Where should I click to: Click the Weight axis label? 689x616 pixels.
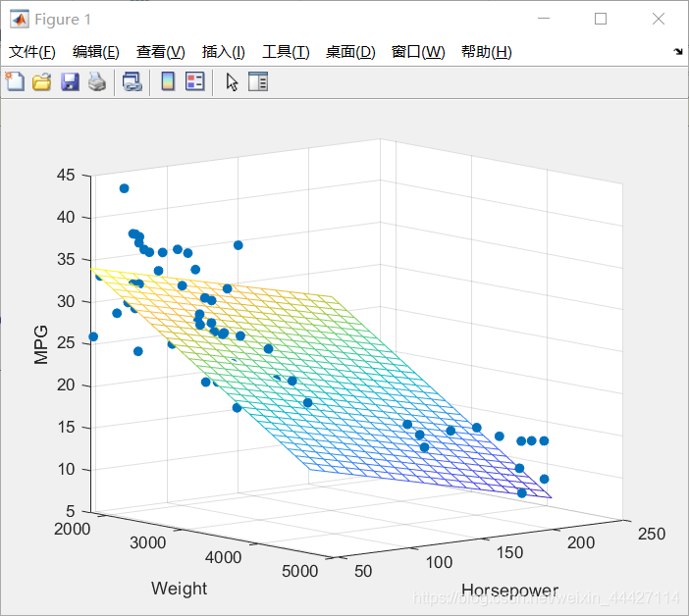179,589
